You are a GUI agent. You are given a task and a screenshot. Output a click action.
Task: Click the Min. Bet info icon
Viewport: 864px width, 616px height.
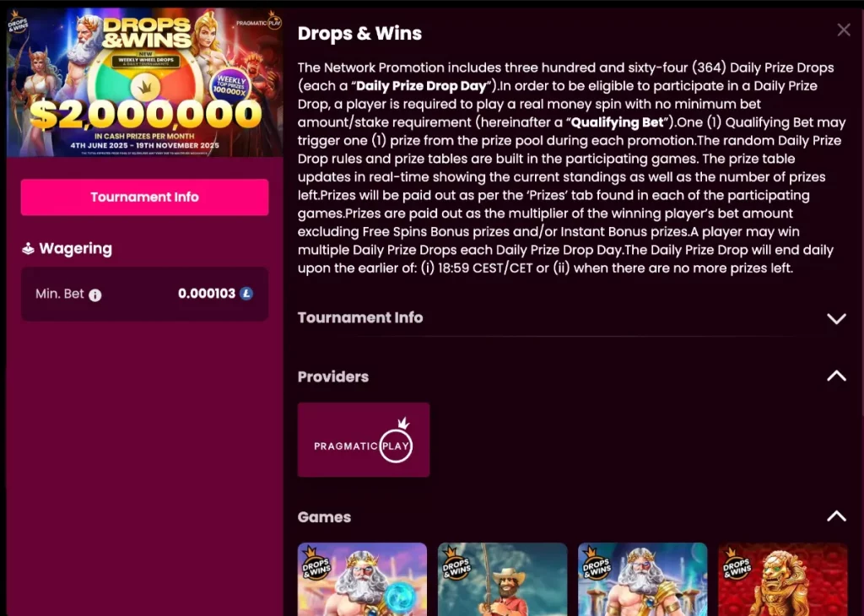click(x=95, y=295)
